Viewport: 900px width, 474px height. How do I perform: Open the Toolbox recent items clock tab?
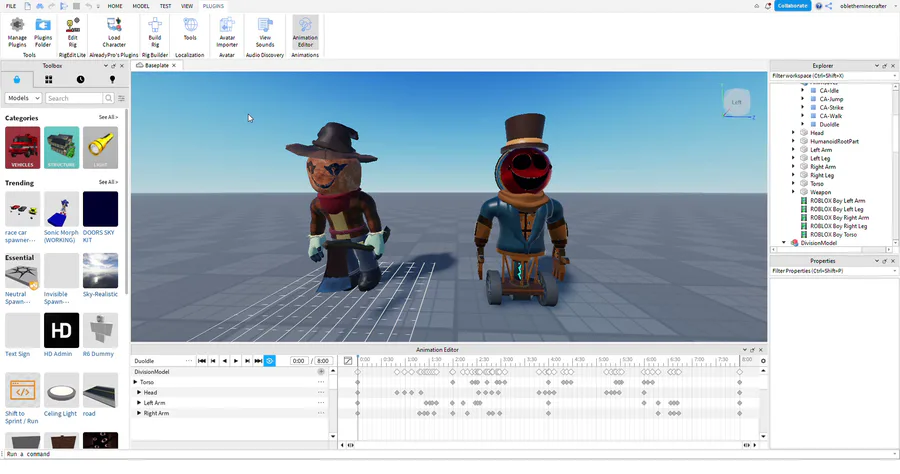[80, 79]
